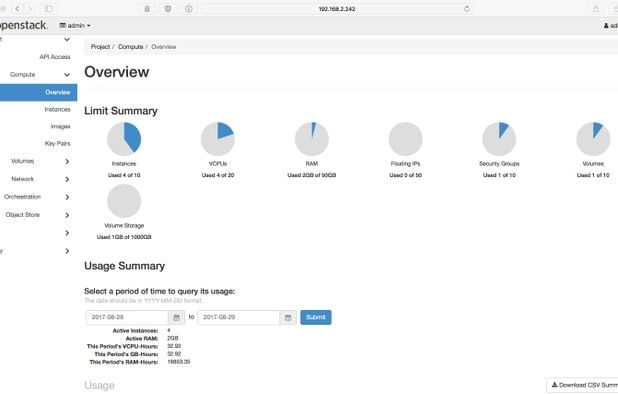Toggle the browser sidebar
Viewport: 618px width, 394px height.
tap(49, 9)
